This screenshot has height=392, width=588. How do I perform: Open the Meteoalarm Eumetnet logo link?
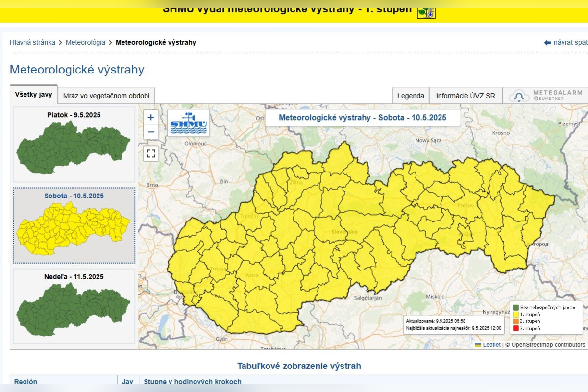[x=546, y=96]
